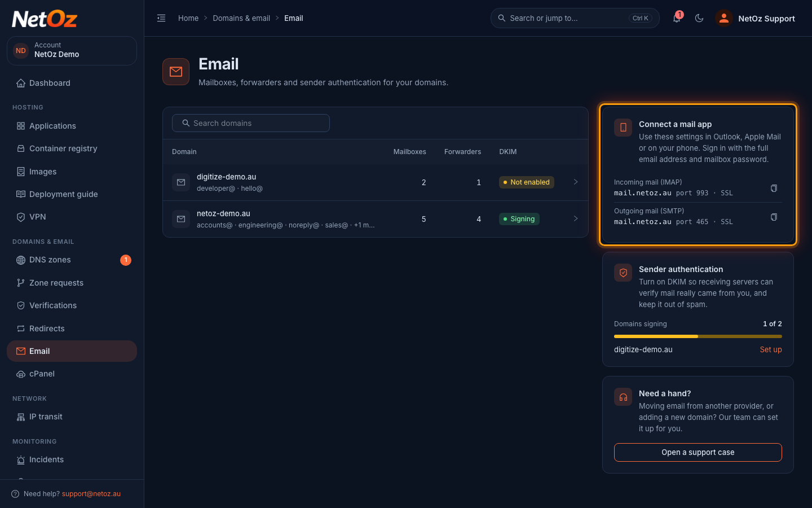This screenshot has width=812, height=508.
Task: Click the shield icon in Sender authentication
Action: point(623,273)
